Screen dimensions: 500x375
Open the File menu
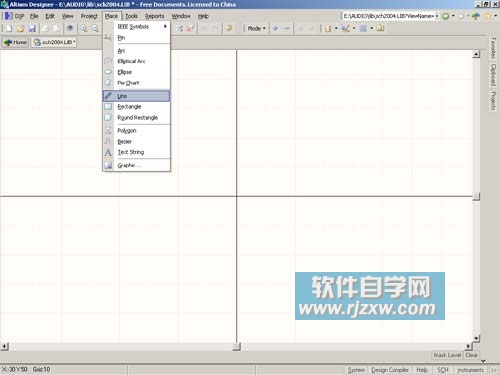34,16
